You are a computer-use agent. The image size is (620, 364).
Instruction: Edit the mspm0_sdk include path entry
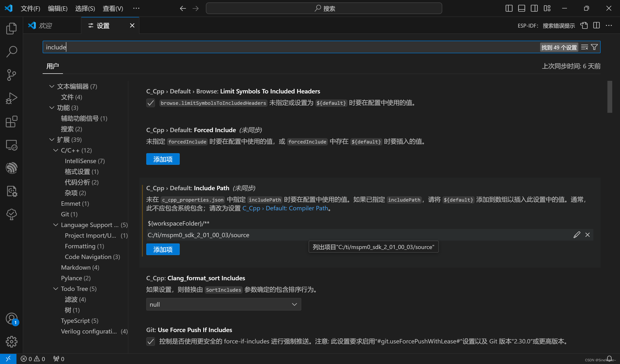click(x=577, y=235)
